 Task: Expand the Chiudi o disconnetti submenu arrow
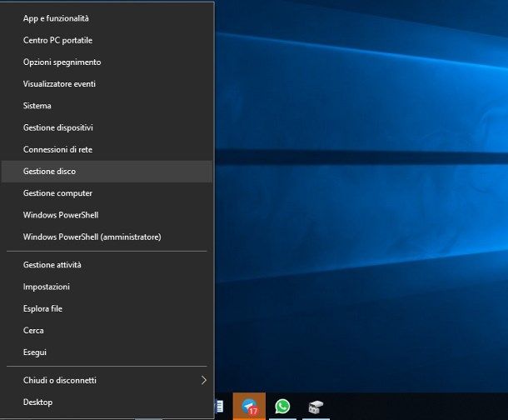pos(204,380)
